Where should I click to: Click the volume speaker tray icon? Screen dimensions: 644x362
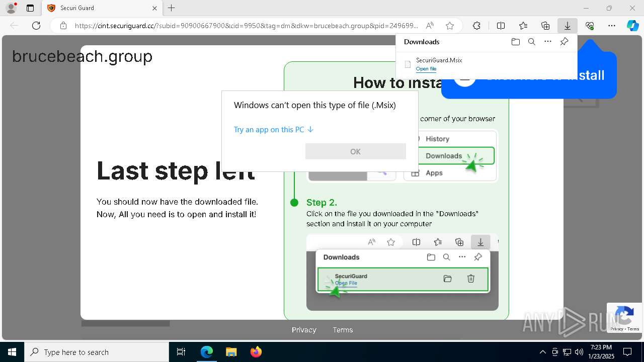pos(579,352)
